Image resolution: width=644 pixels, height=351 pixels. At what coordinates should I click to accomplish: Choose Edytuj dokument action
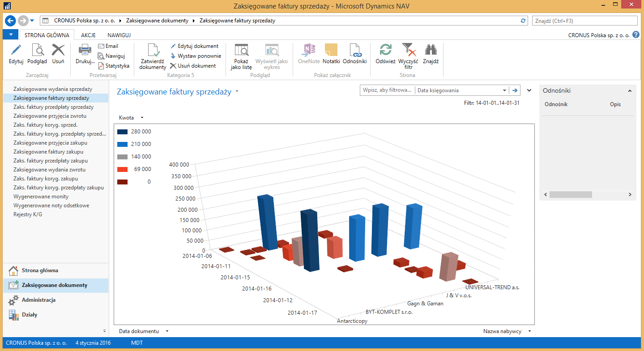pos(194,46)
